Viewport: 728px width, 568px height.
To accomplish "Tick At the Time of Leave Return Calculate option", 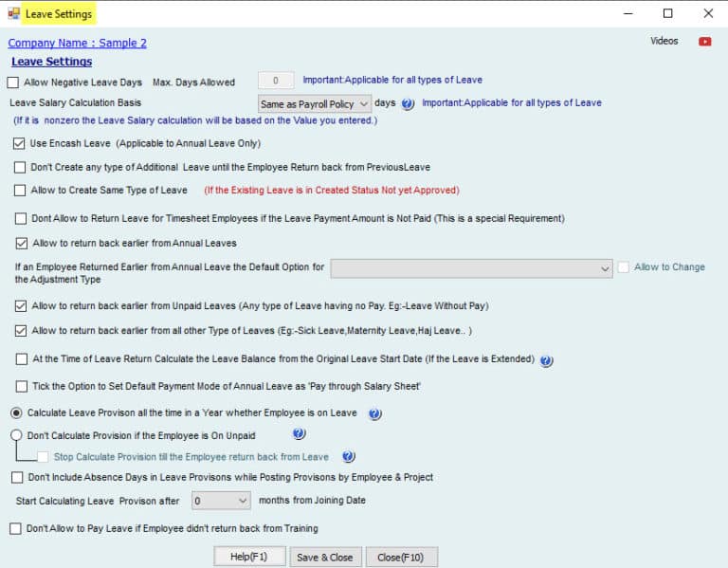I will [x=22, y=359].
